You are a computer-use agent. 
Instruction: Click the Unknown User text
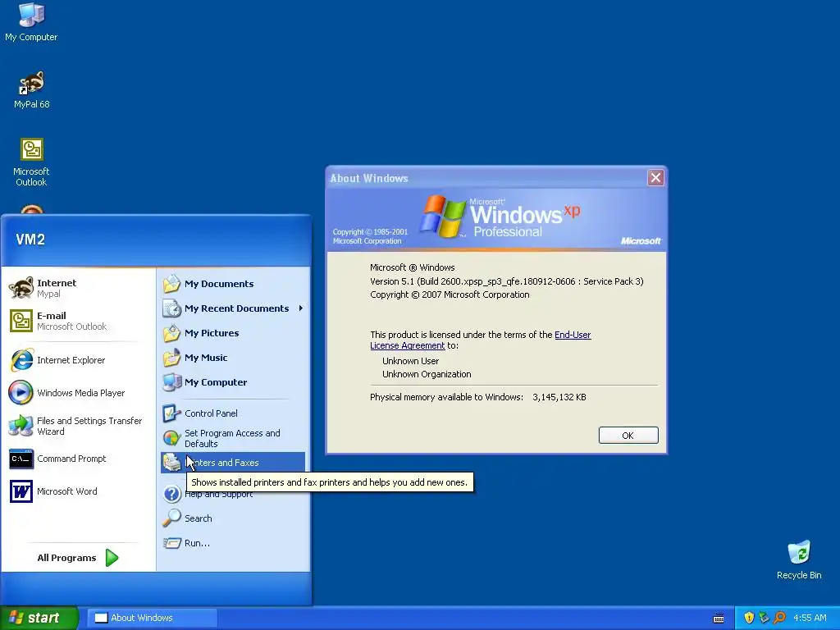click(410, 361)
